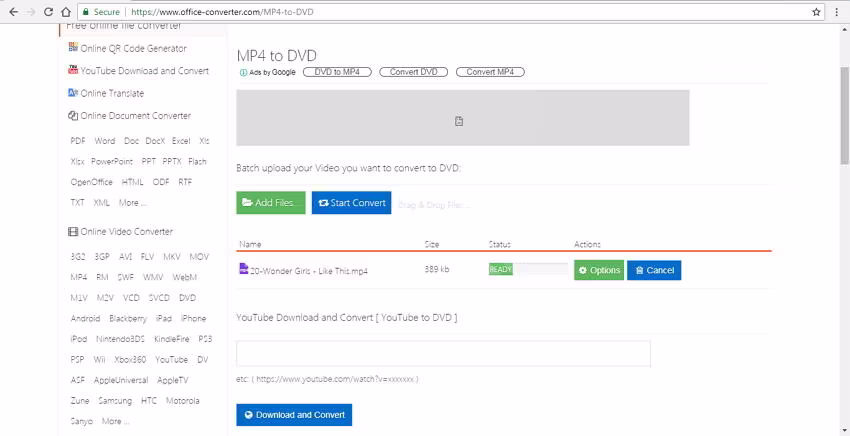Click the Add Files button
This screenshot has width=850, height=436.
click(x=271, y=203)
